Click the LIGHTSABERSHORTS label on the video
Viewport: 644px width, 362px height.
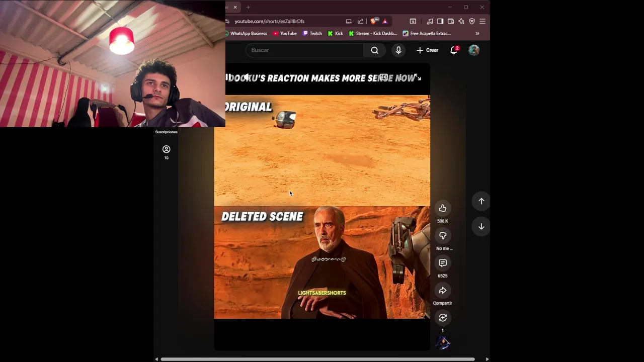322,293
